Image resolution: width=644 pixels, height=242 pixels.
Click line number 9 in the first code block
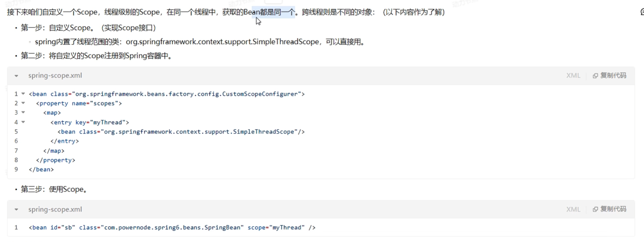pyautogui.click(x=16, y=169)
